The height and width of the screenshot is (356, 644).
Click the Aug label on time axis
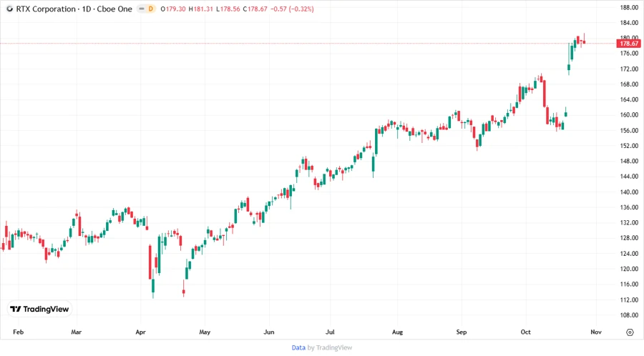tap(397, 332)
